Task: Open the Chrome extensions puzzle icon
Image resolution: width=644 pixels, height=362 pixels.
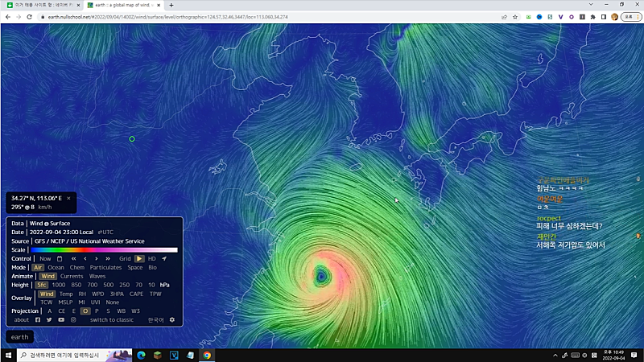Action: tap(592, 16)
